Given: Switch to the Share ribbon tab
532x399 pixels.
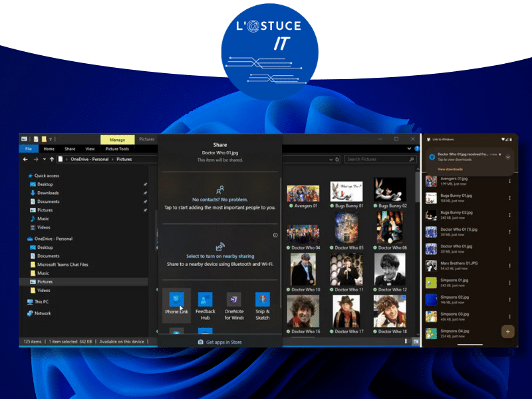Looking at the screenshot, I should pyautogui.click(x=70, y=148).
